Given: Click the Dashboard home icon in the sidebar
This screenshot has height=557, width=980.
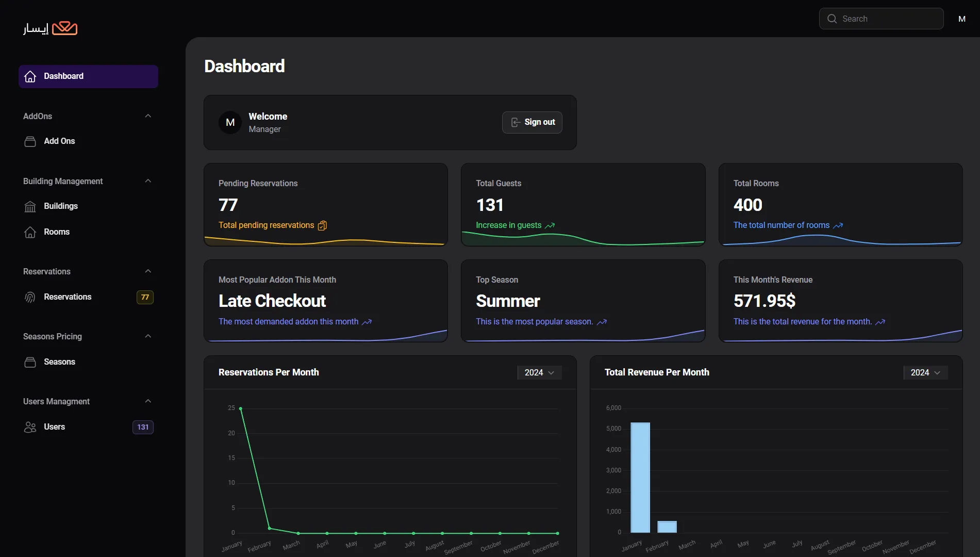Looking at the screenshot, I should pyautogui.click(x=30, y=76).
